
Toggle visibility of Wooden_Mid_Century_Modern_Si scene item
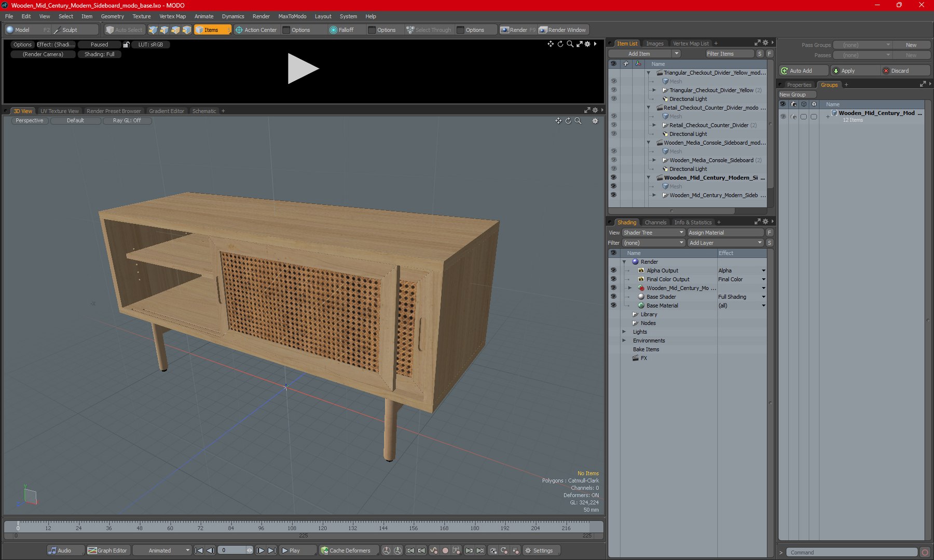[x=613, y=178]
